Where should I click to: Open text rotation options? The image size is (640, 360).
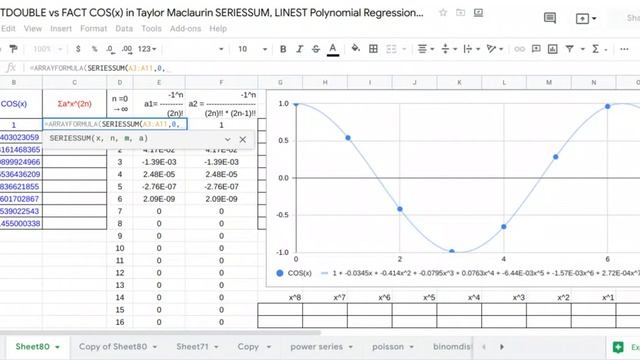tap(494, 49)
